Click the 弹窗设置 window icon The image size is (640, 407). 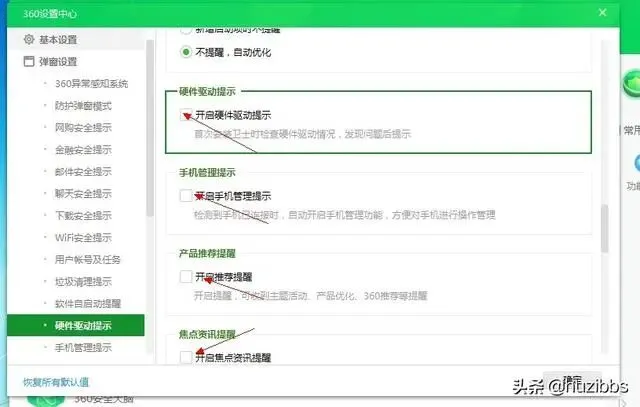[x=29, y=62]
